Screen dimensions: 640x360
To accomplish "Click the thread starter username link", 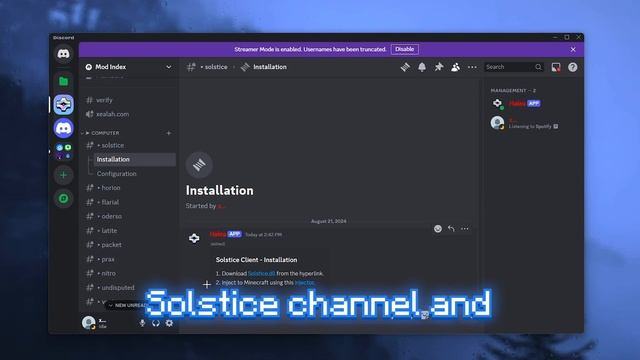I will pyautogui.click(x=221, y=206).
